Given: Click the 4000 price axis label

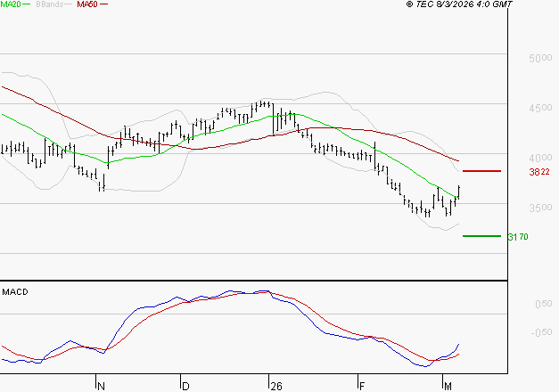Looking at the screenshot, I should click(x=540, y=158).
